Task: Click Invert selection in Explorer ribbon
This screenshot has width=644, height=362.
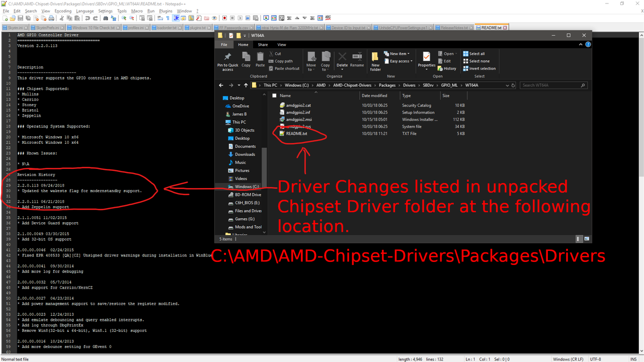Action: point(479,68)
